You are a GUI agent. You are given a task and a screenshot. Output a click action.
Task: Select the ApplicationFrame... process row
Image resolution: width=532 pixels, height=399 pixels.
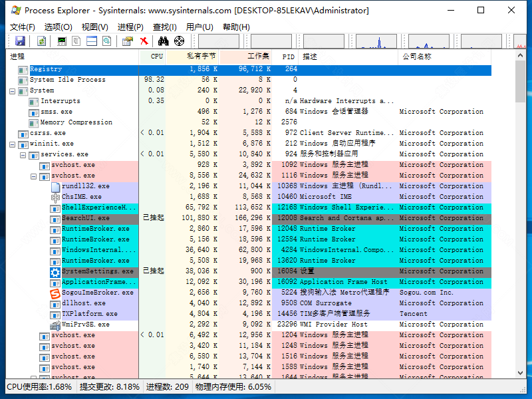(x=249, y=282)
